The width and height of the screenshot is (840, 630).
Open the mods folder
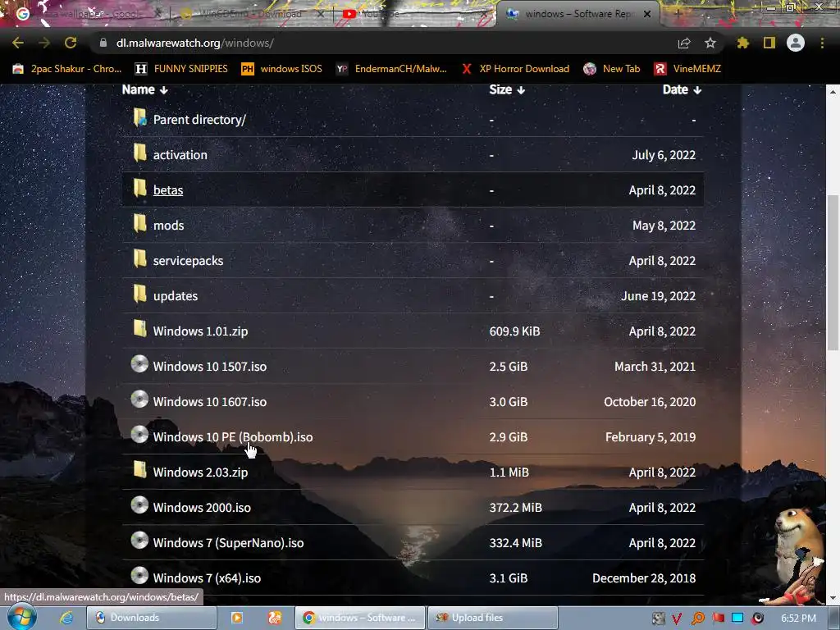tap(169, 226)
